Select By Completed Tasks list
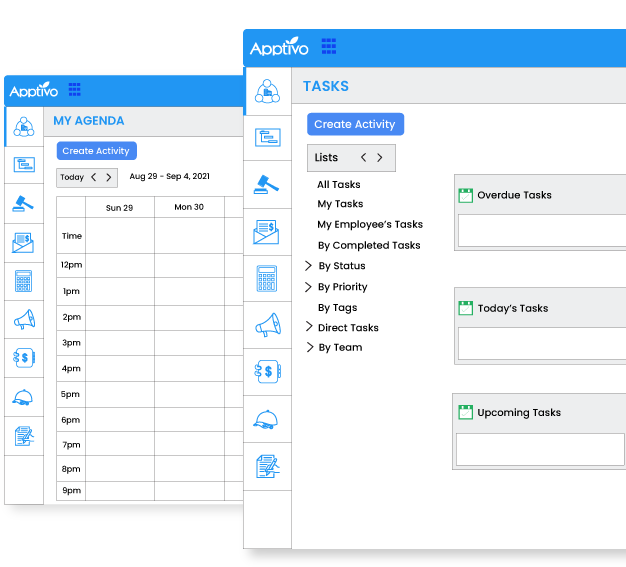626x567 pixels. [369, 245]
